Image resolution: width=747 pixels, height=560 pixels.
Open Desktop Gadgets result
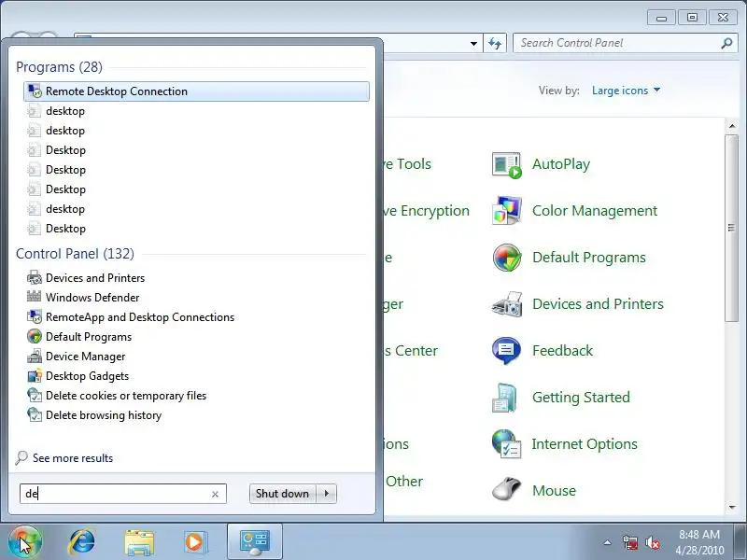pos(87,376)
